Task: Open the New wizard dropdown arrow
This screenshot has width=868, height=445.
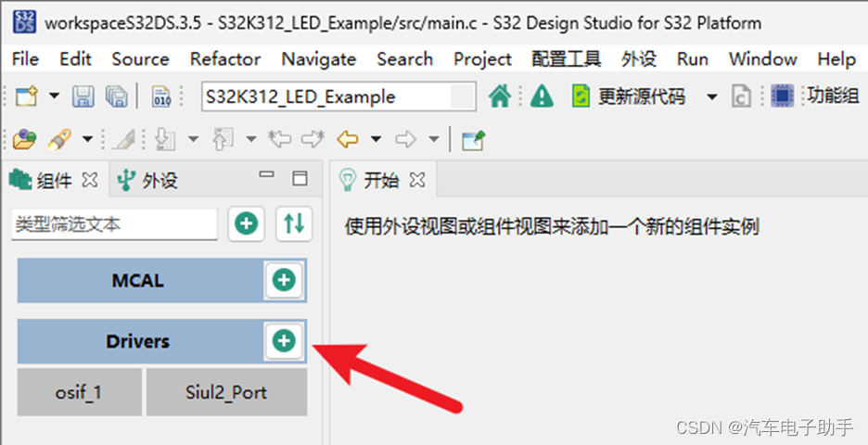Action: [54, 96]
